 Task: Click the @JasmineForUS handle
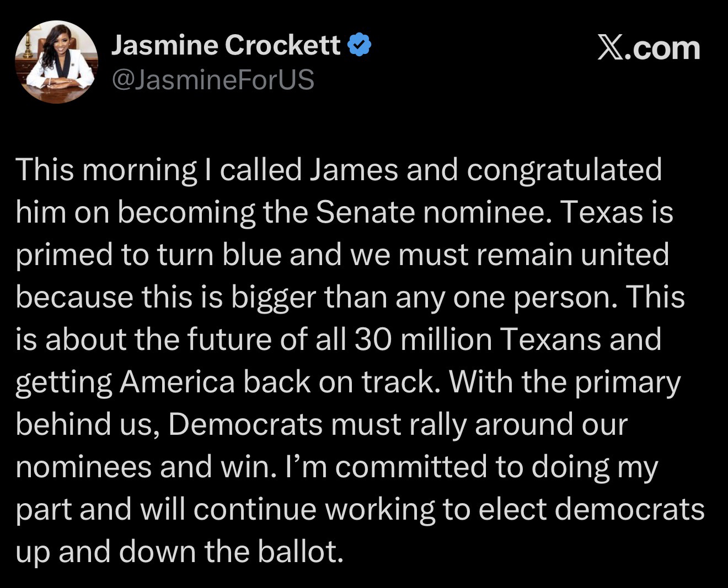[x=213, y=80]
